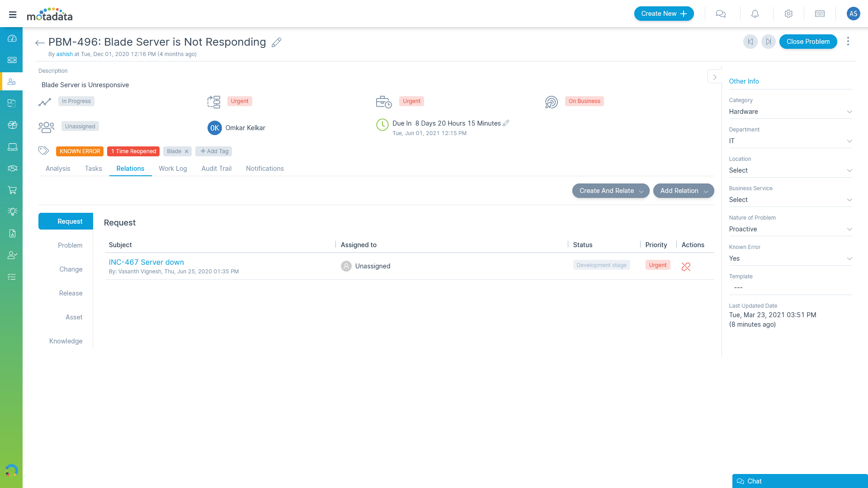868x488 pixels.
Task: Open the Reports module from sidebar
Action: [12, 233]
